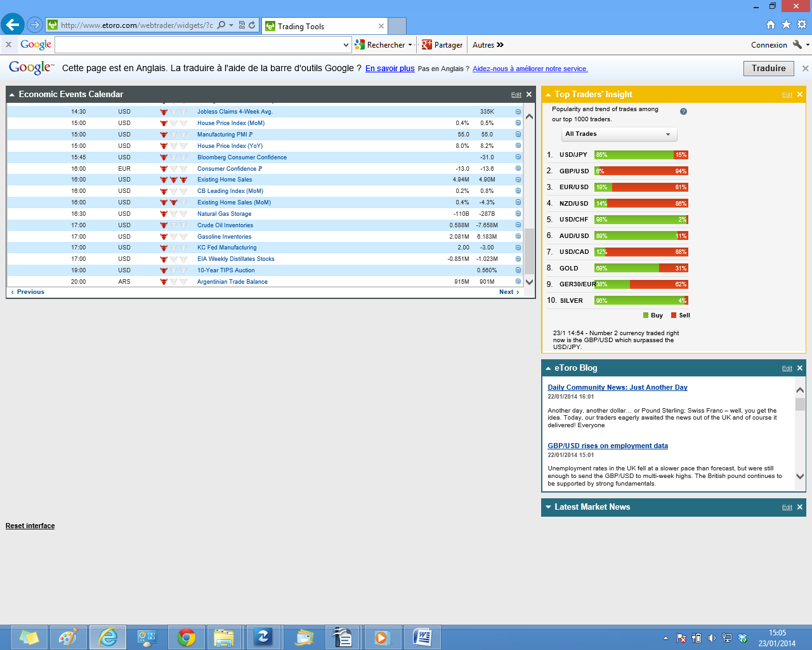Collapse the eToro Blog widget triangle
The image size is (812, 650).
click(x=548, y=368)
